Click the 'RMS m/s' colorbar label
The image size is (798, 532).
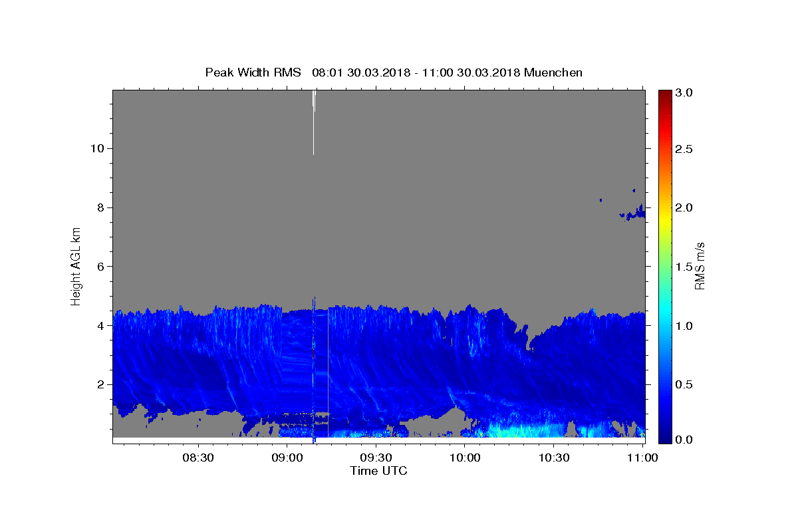pos(700,266)
